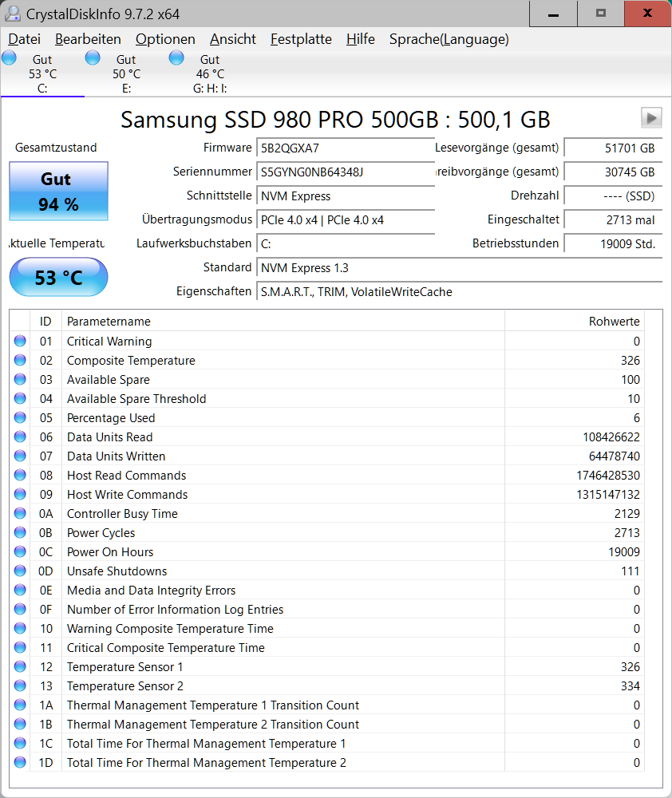The width and height of the screenshot is (672, 798).
Task: Click the Übertragungsmodus field PCIe 4.0 x4
Action: click(346, 220)
